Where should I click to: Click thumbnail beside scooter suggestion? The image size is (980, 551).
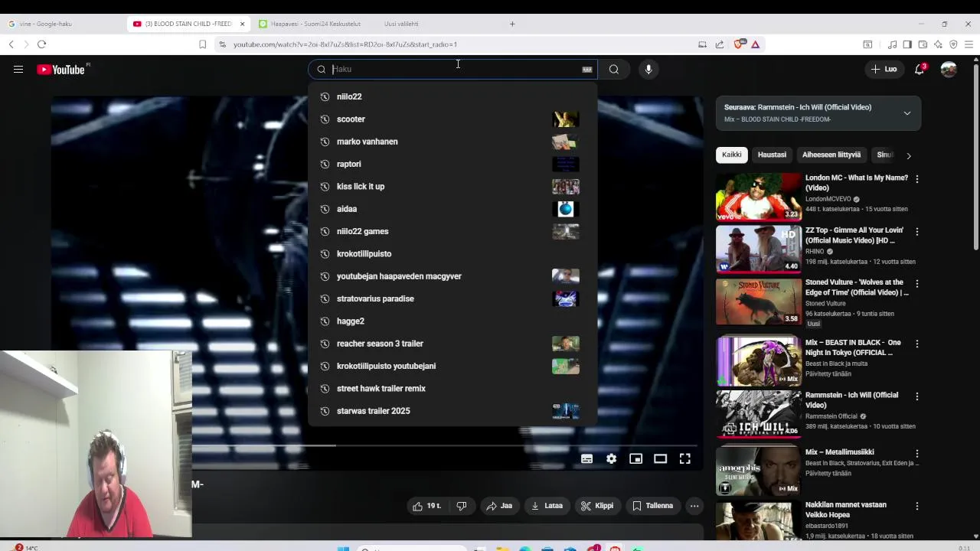[x=566, y=119]
